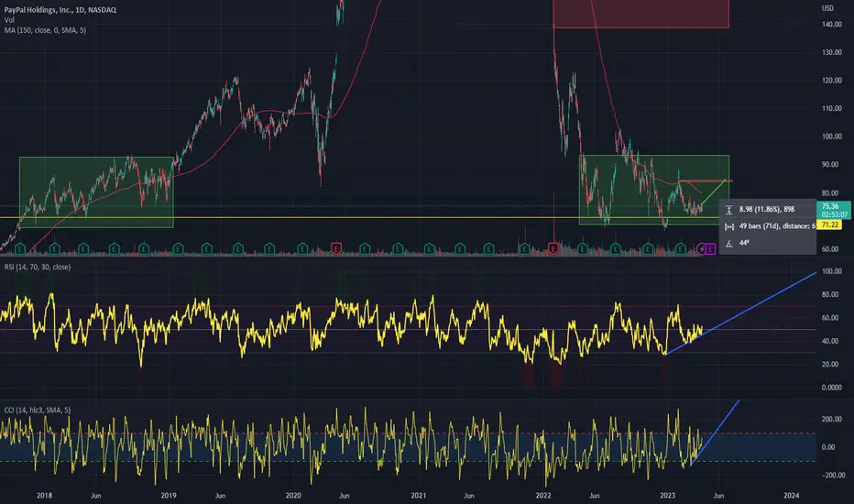Select the blue trend line in the RSI pane

pos(740,312)
